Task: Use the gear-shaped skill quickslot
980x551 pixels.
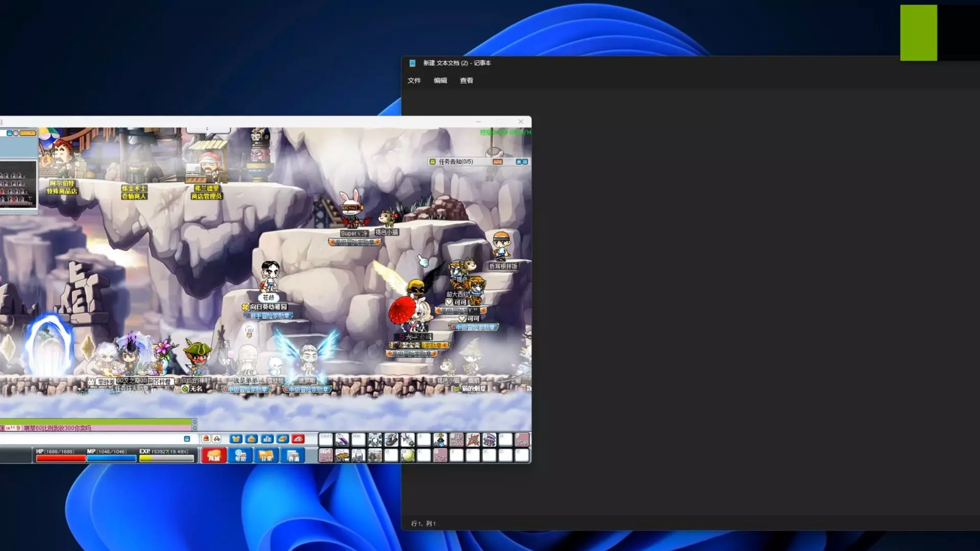Action: 375,440
